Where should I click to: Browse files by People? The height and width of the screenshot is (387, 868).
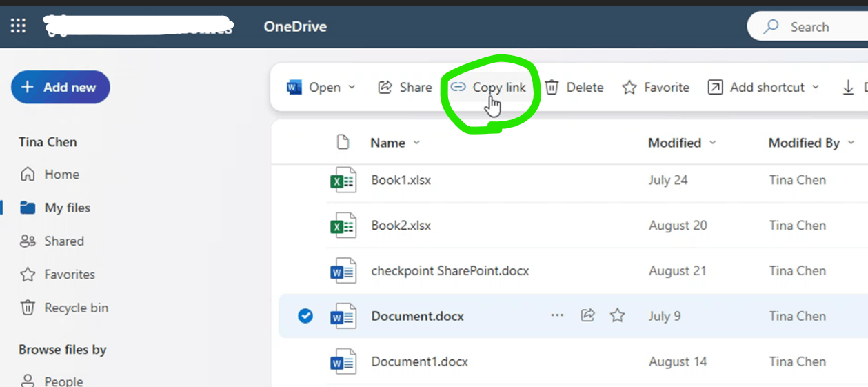(52, 380)
